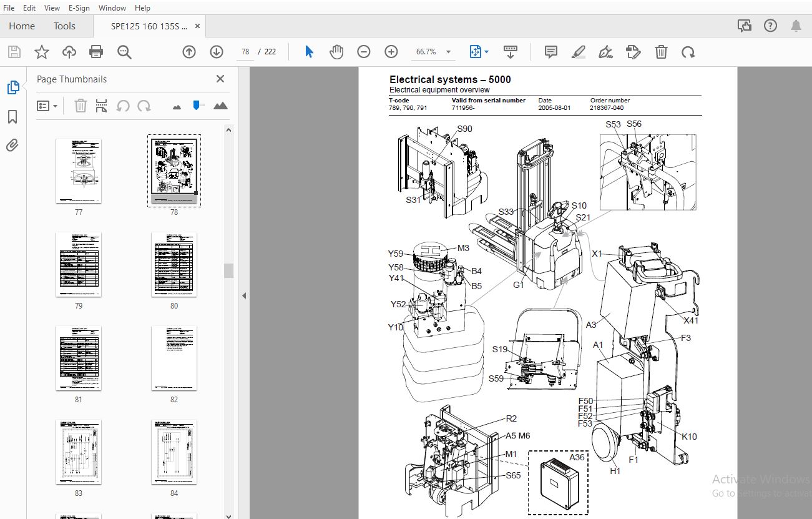Close the SPE125 document tab
812x519 pixels.
pos(198,26)
